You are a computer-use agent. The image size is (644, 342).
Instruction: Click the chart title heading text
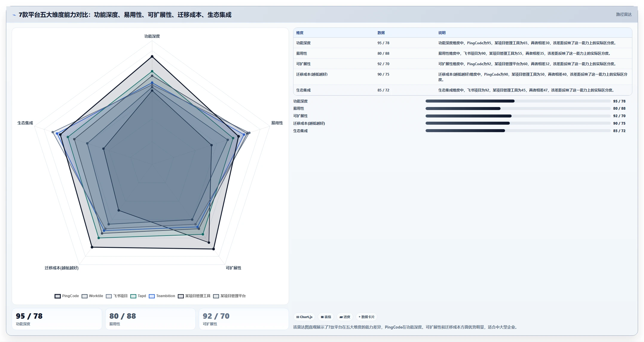tap(125, 15)
